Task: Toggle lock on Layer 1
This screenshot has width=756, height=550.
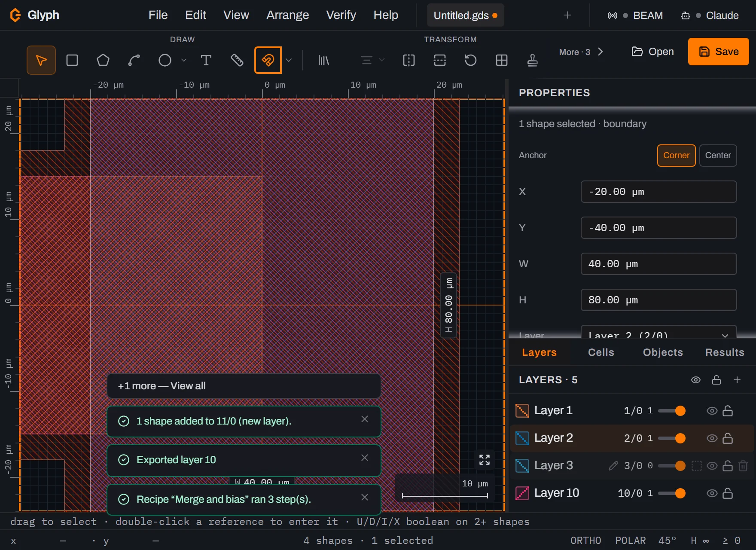Action: pos(728,411)
